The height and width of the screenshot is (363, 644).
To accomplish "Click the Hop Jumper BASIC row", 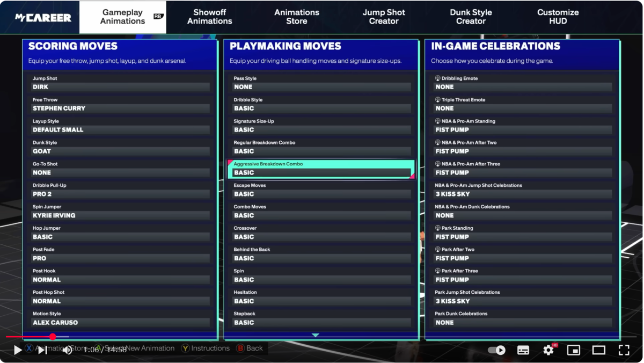I will point(120,233).
